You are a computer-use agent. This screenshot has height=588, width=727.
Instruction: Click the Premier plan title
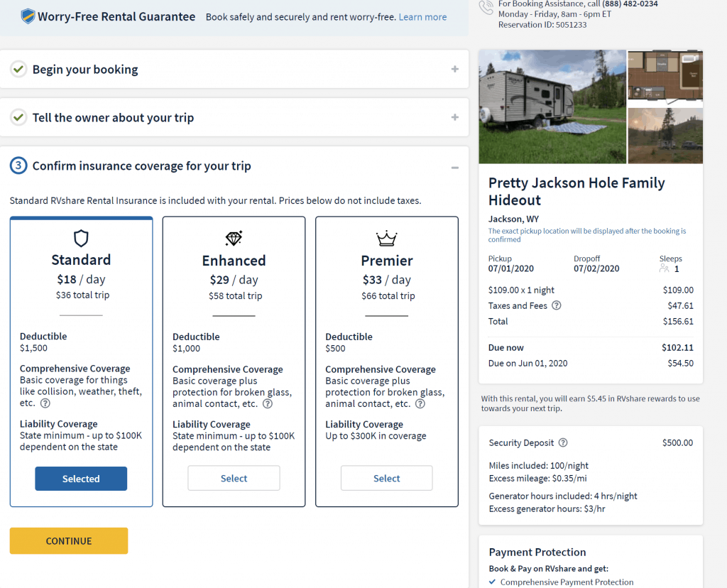click(387, 261)
